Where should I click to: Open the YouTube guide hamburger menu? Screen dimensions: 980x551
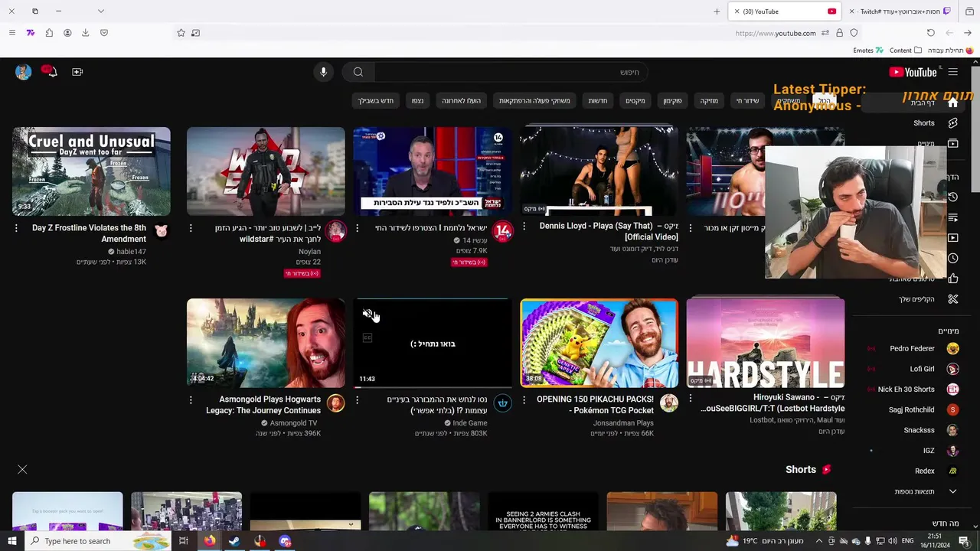953,72
